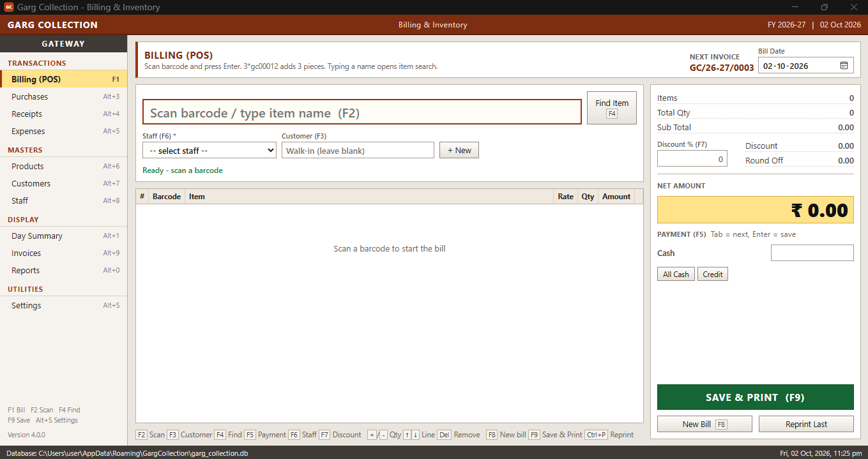This screenshot has width=868, height=459.
Task: Show the Day Summary display
Action: [x=64, y=236]
